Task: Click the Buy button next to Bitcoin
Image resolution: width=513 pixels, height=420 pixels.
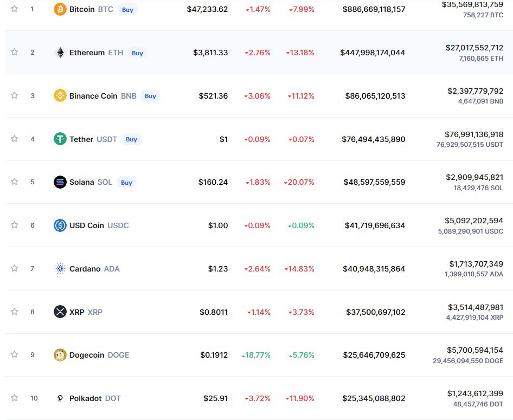Action: tap(127, 10)
